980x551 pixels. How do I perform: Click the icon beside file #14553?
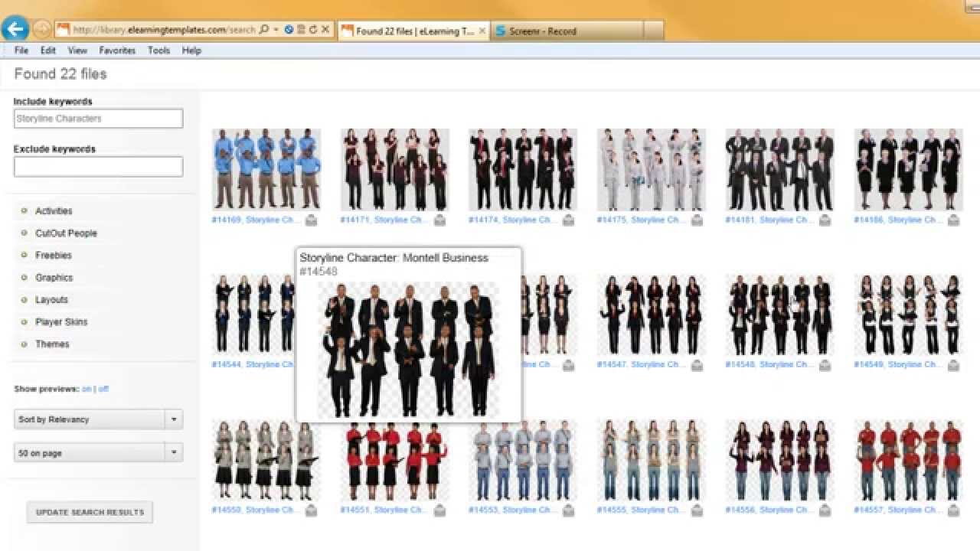tap(568, 510)
